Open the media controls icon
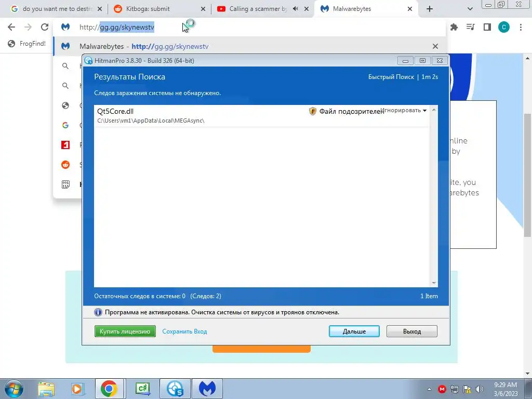 pos(471,27)
